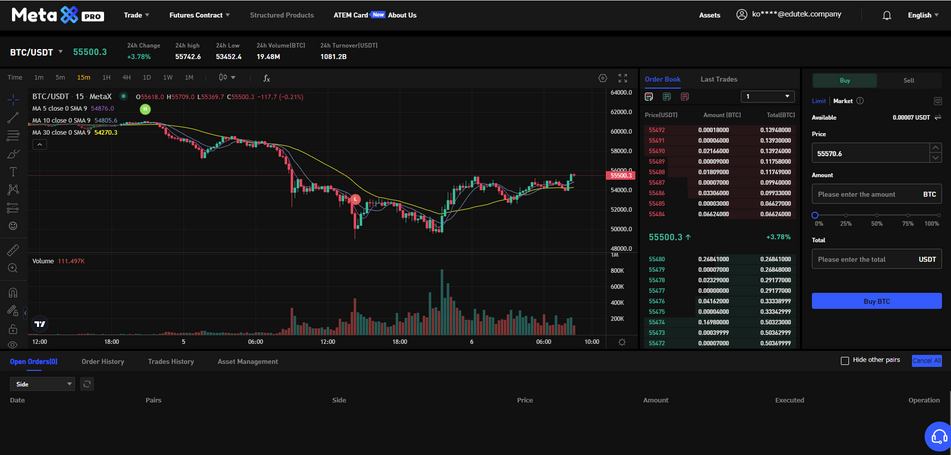
Task: Switch order type to Market
Action: click(x=843, y=101)
